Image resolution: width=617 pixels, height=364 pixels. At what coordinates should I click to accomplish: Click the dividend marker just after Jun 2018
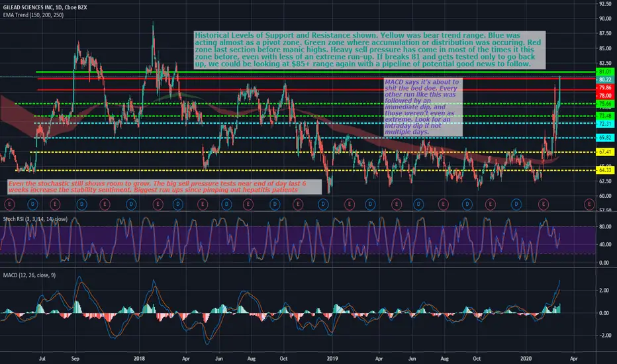[226, 205]
